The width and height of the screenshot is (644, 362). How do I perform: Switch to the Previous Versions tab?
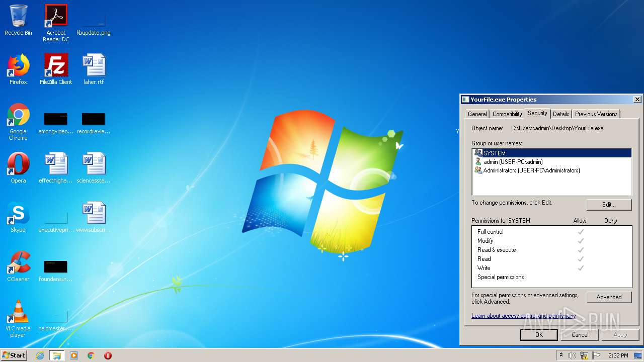(596, 114)
